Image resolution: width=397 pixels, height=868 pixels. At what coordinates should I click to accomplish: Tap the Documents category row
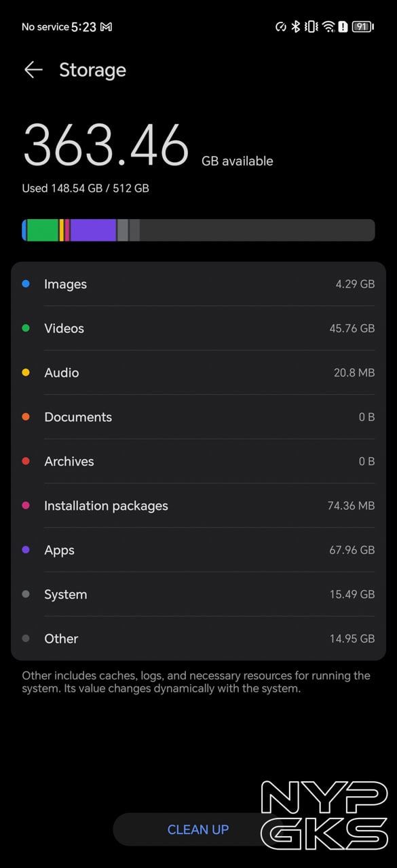pos(198,417)
